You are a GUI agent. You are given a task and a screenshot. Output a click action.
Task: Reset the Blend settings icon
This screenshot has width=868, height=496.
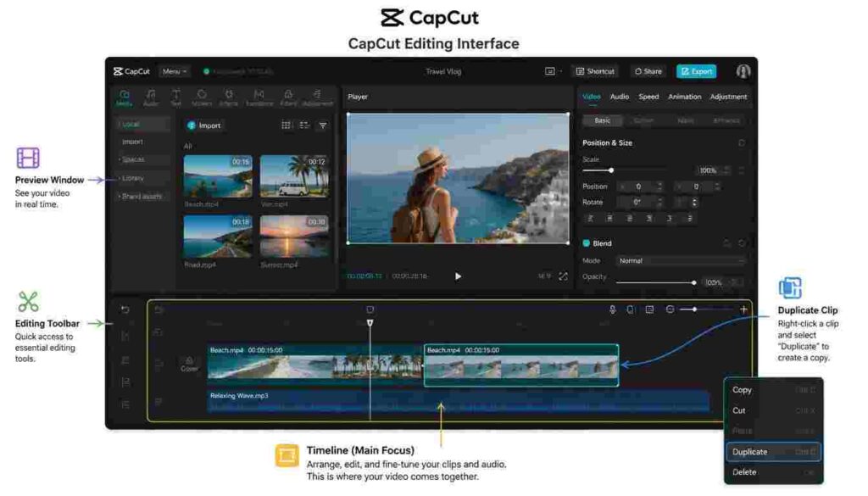pyautogui.click(x=742, y=243)
